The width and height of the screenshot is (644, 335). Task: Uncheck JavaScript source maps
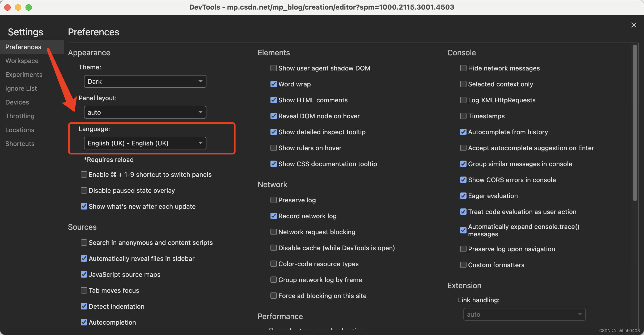coord(84,274)
